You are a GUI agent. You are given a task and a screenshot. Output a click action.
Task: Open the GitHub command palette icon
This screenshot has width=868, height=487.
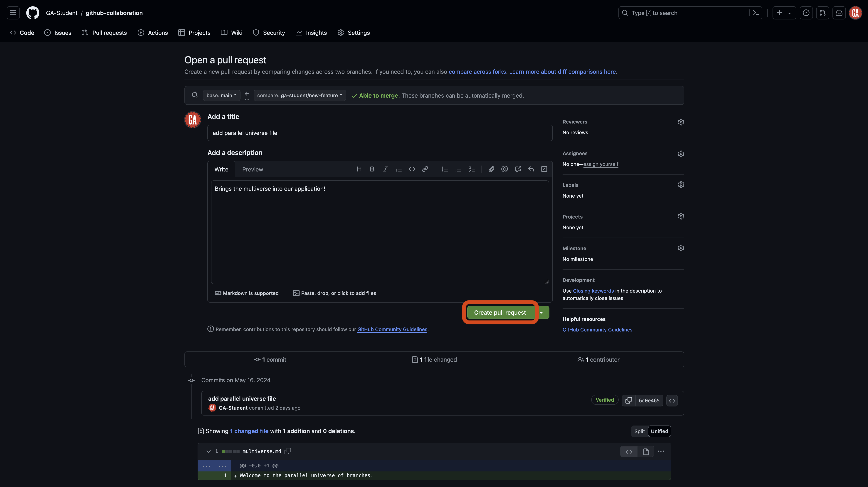pyautogui.click(x=756, y=13)
